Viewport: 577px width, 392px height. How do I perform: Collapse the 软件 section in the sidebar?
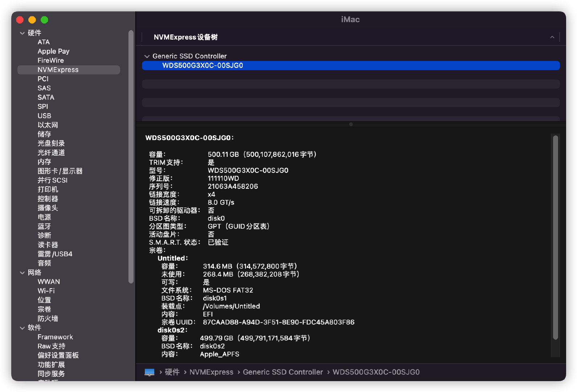tap(22, 328)
